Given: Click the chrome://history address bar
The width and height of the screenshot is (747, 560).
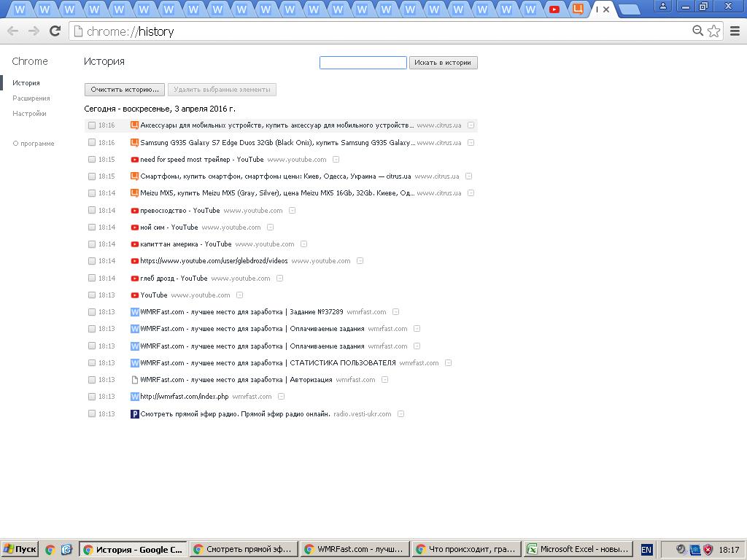Looking at the screenshot, I should pos(381,31).
